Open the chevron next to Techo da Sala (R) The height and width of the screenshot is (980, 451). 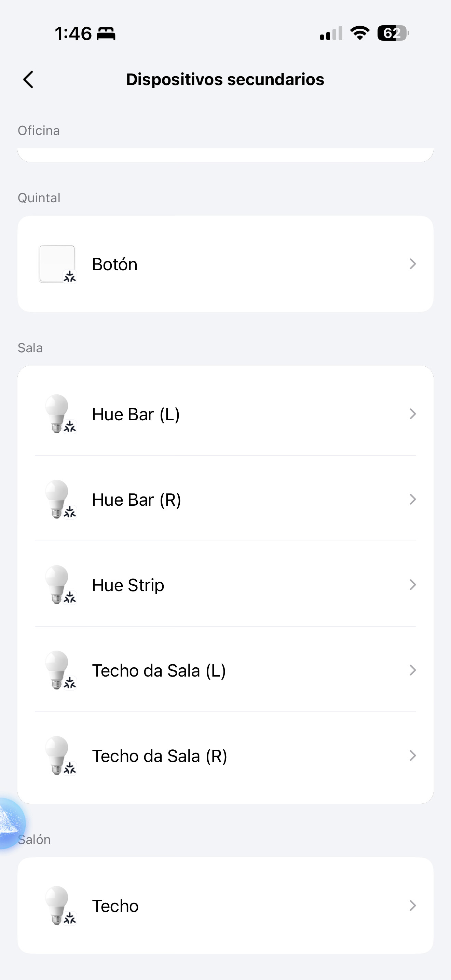coord(413,756)
